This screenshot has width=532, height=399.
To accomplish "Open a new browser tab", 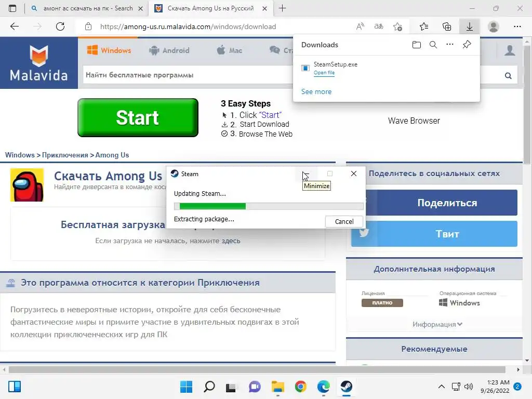I will point(282,8).
